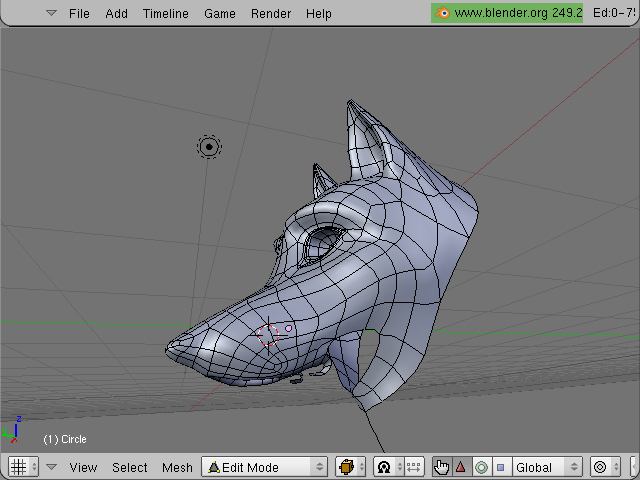The width and height of the screenshot is (640, 480).
Task: Collapse top header menus with triangle
Action: click(51, 13)
